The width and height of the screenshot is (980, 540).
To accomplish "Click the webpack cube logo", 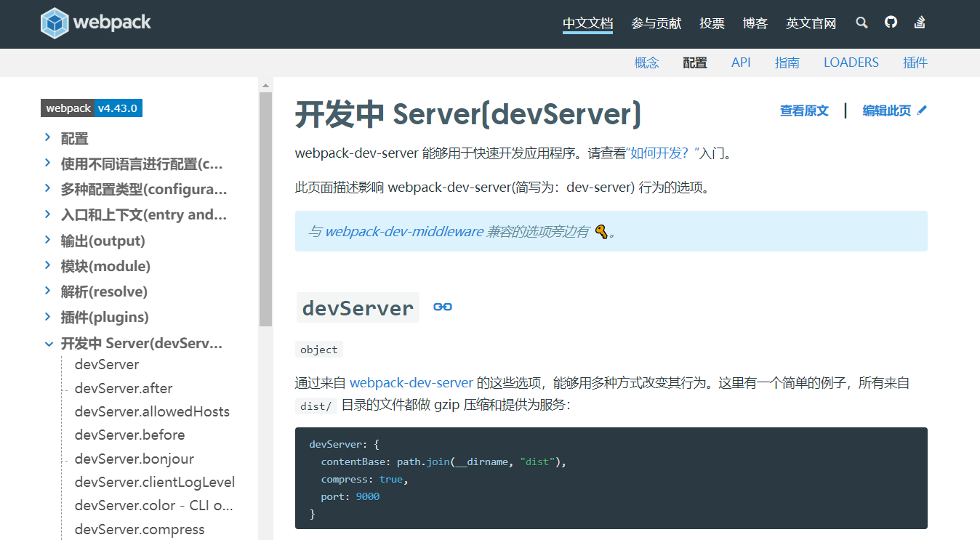I will (55, 23).
